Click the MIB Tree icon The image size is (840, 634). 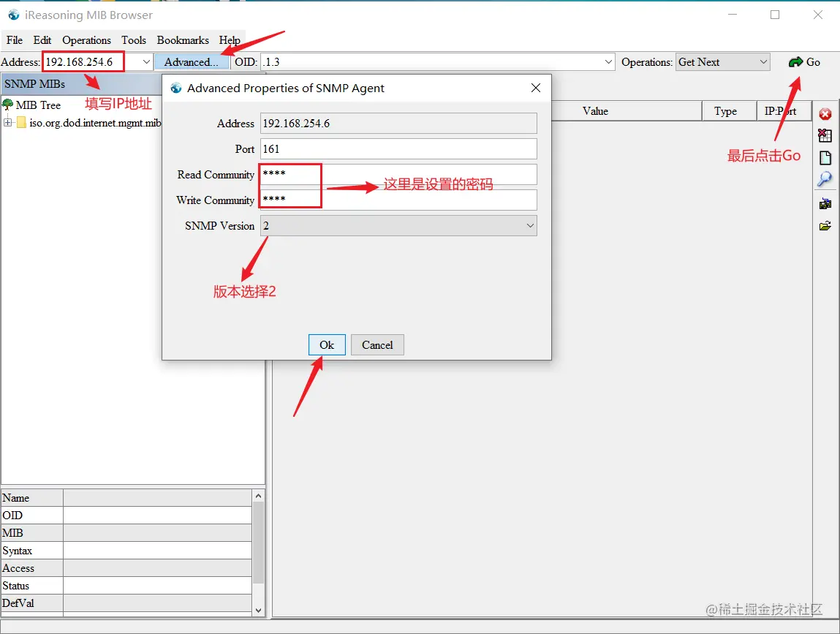click(7, 104)
